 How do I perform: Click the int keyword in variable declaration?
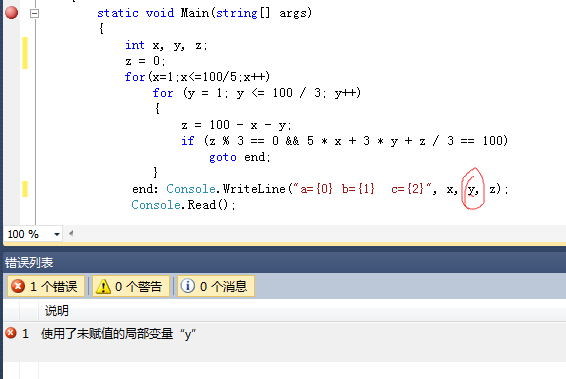(135, 45)
